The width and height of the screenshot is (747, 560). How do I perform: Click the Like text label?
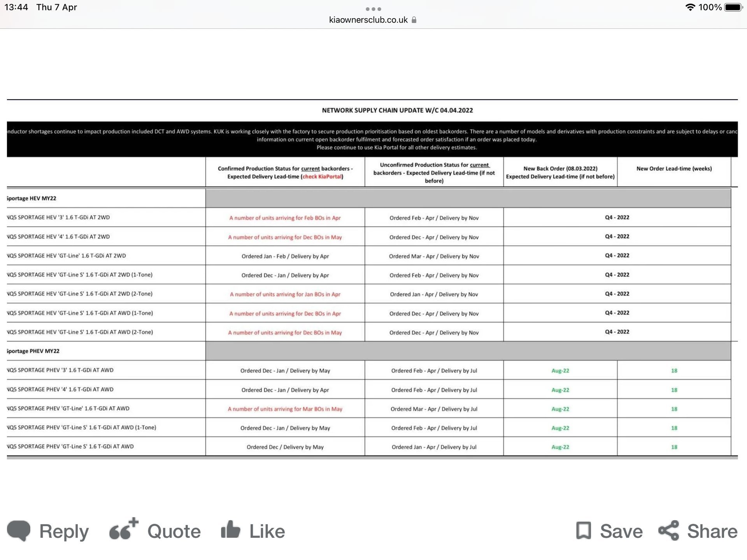tap(267, 531)
